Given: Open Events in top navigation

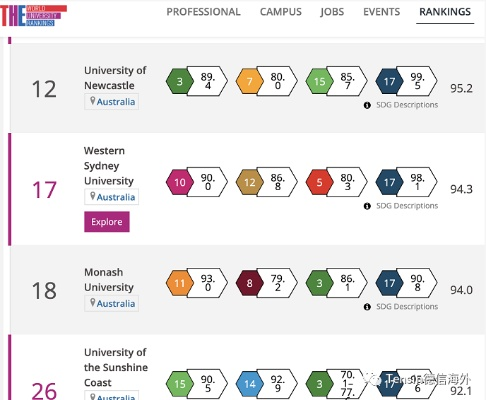Looking at the screenshot, I should [x=382, y=12].
